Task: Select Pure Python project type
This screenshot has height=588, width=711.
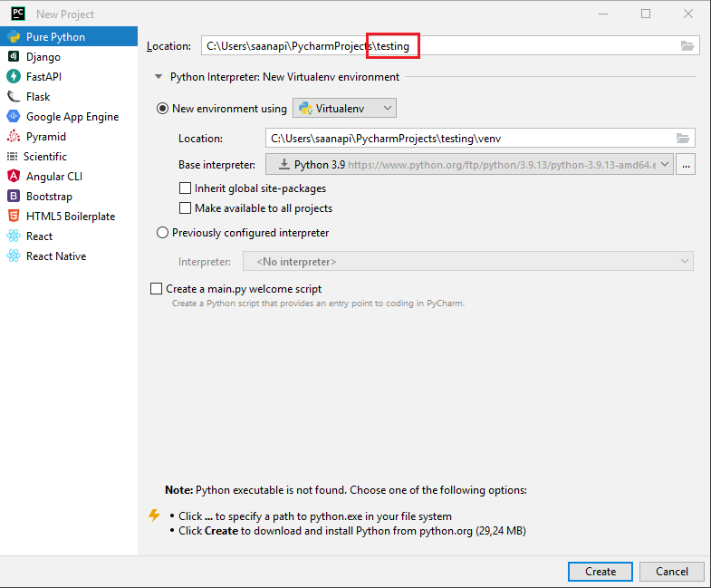Action: (55, 37)
